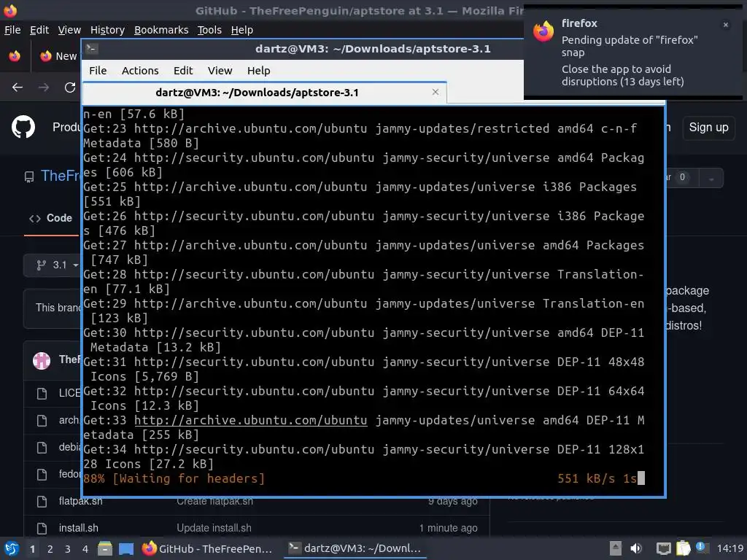Image resolution: width=747 pixels, height=560 pixels.
Task: Click the file icon beside install.sh
Action: [42, 529]
